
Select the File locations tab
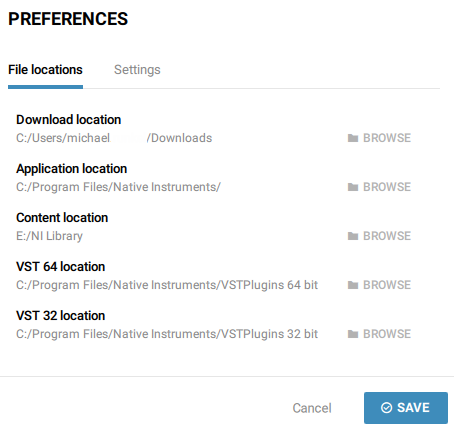45,70
